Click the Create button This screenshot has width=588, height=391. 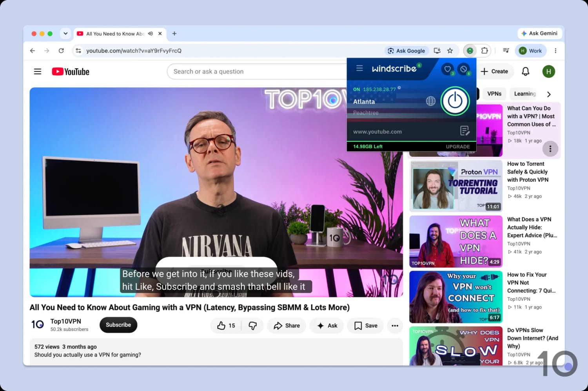click(x=494, y=71)
